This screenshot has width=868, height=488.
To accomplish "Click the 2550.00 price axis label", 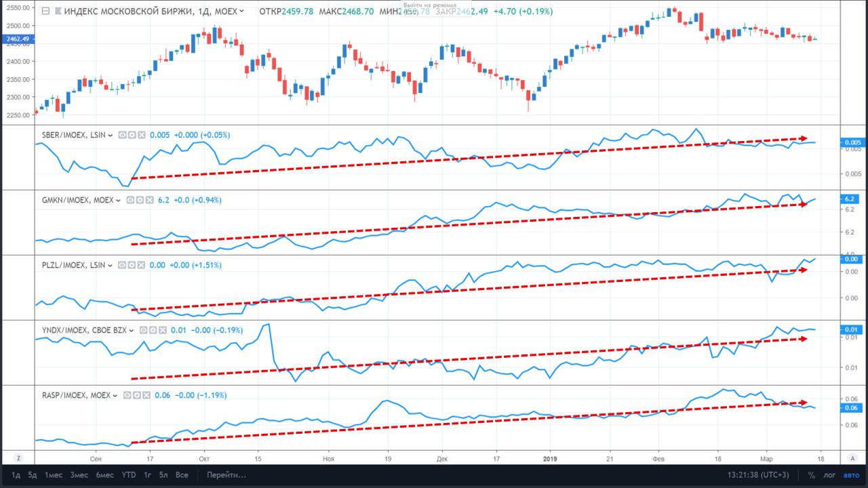I will coord(18,8).
